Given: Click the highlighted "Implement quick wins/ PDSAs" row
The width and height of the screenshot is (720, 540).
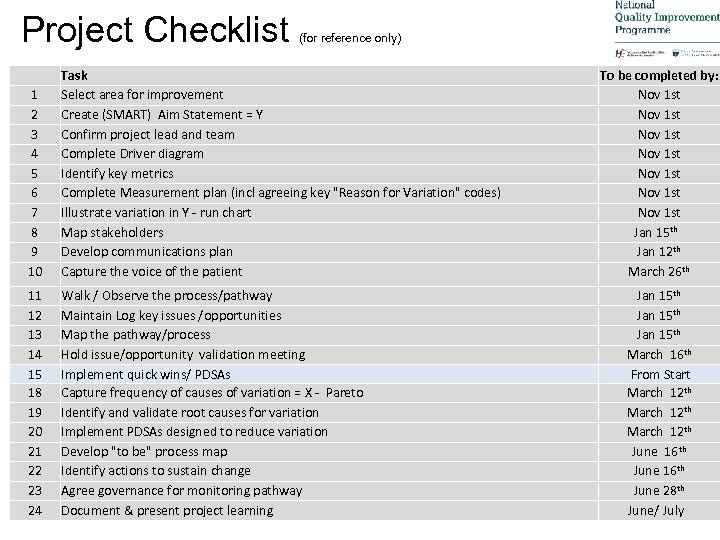Looking at the screenshot, I should click(146, 373).
